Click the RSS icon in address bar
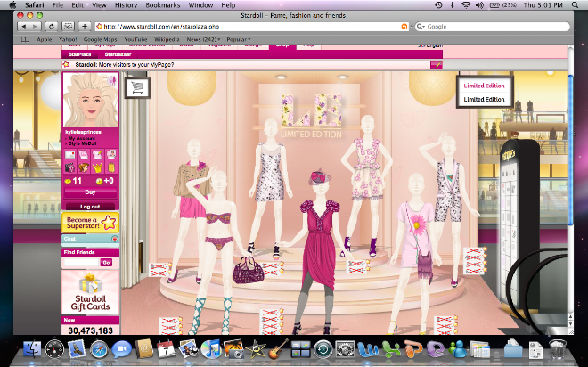Image resolution: width=588 pixels, height=367 pixels. 404,27
